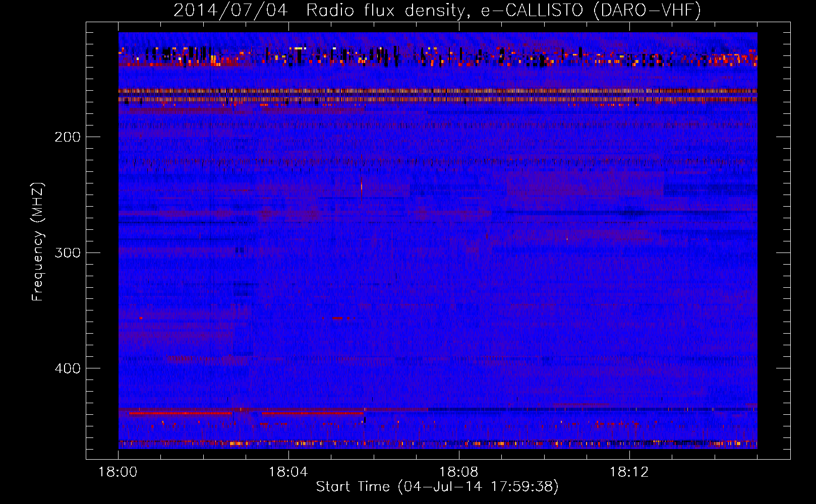Click the plot title '2014/07/04 Radio flux density'
This screenshot has width=816, height=504.
[x=322, y=10]
